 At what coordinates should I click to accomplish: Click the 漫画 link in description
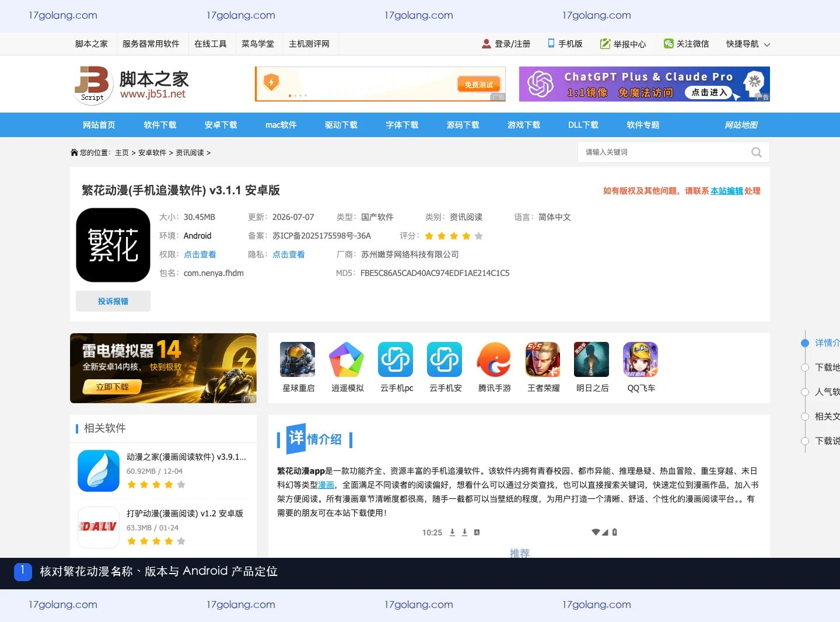point(326,485)
